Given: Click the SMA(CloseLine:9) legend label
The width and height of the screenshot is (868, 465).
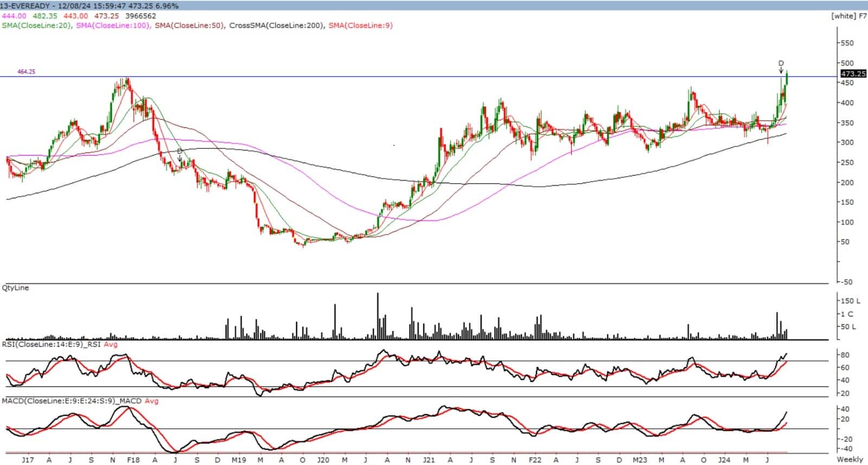Looking at the screenshot, I should pos(360,25).
